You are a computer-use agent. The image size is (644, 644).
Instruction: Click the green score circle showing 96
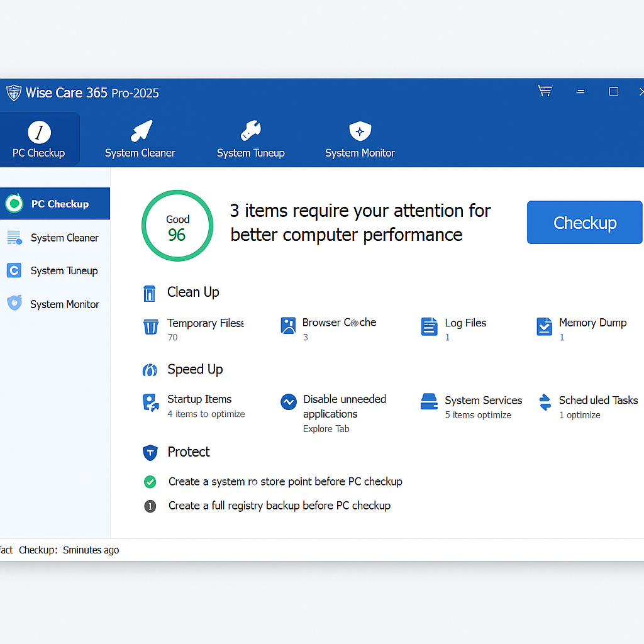[x=177, y=225]
